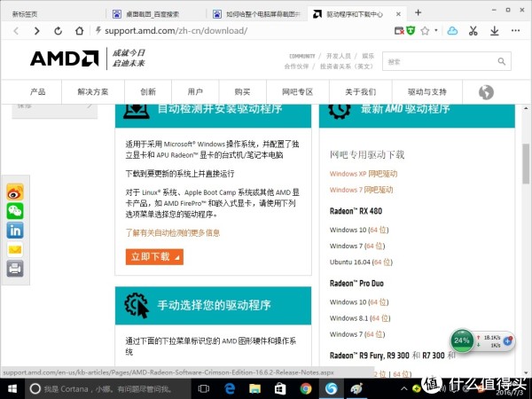
Task: Open Windows 7 网吧驱动 link
Action: click(361, 190)
